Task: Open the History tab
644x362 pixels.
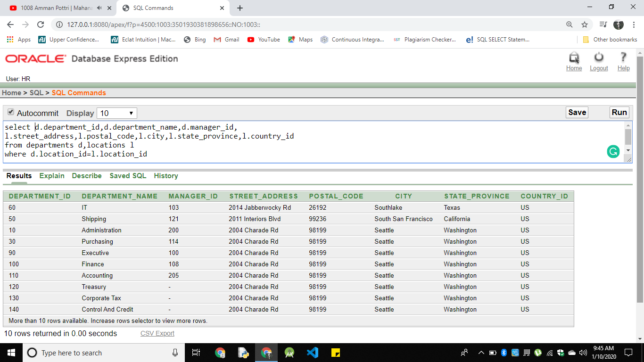Action: 166,176
